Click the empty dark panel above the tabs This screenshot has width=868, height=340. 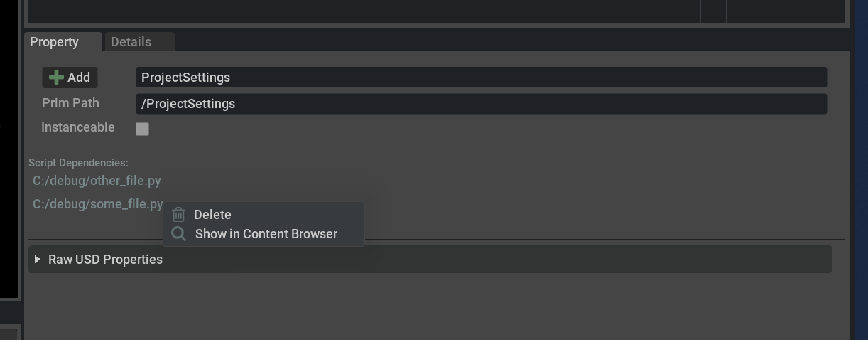pos(355,11)
